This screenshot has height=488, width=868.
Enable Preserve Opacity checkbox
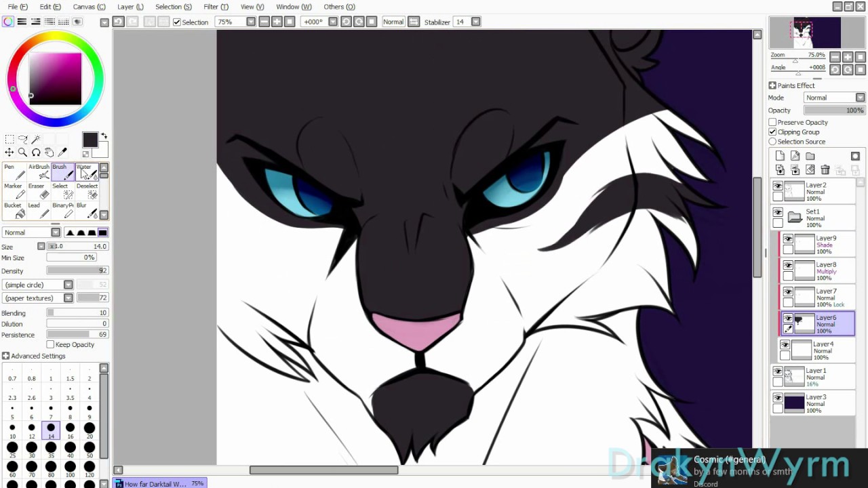(x=772, y=123)
